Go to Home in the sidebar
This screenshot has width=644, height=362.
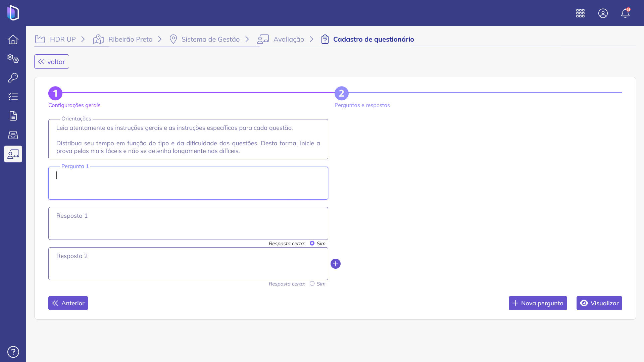point(13,40)
